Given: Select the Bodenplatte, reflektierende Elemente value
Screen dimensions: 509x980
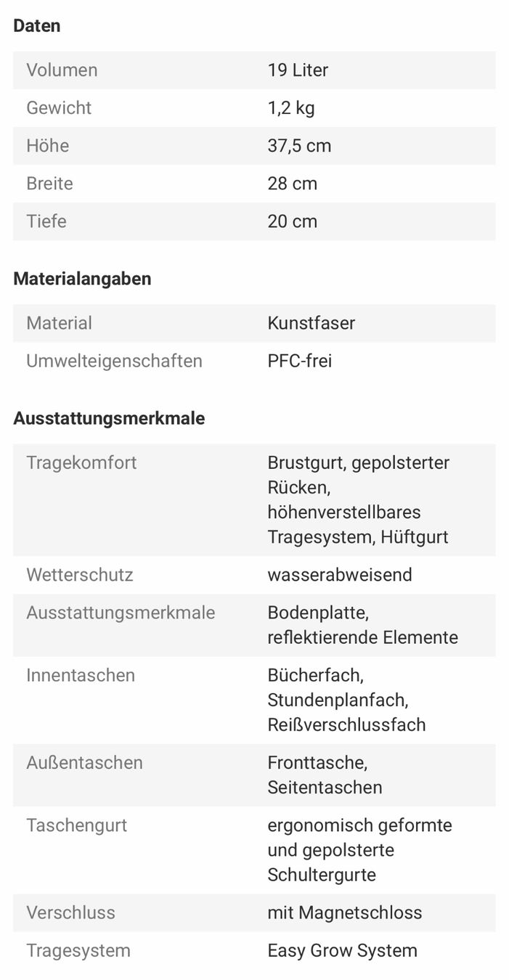Looking at the screenshot, I should pyautogui.click(x=362, y=625).
